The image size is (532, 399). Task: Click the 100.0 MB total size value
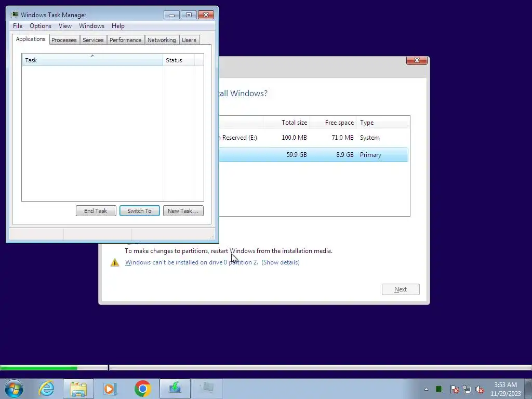294,137
